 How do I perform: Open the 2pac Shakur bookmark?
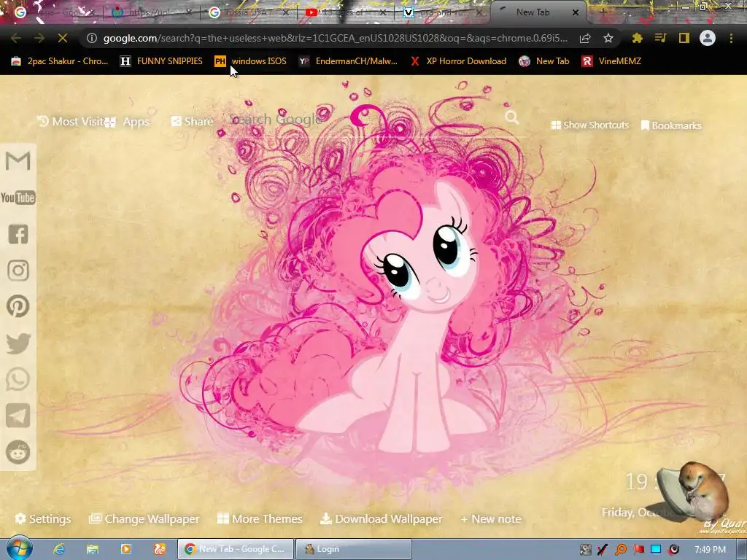coord(60,61)
